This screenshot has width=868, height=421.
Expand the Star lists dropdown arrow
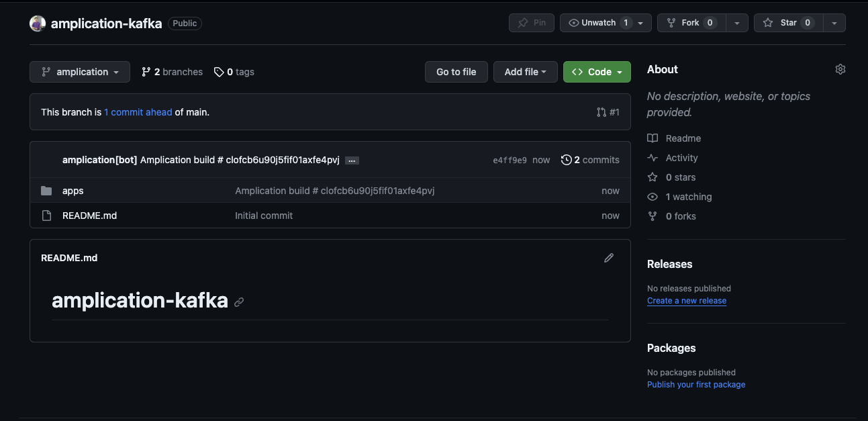coord(834,23)
